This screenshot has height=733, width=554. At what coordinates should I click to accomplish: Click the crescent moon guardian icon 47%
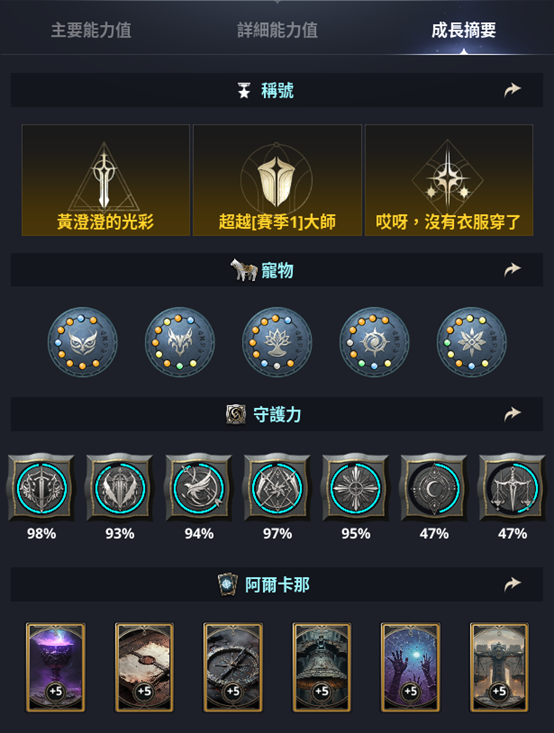coord(434,488)
